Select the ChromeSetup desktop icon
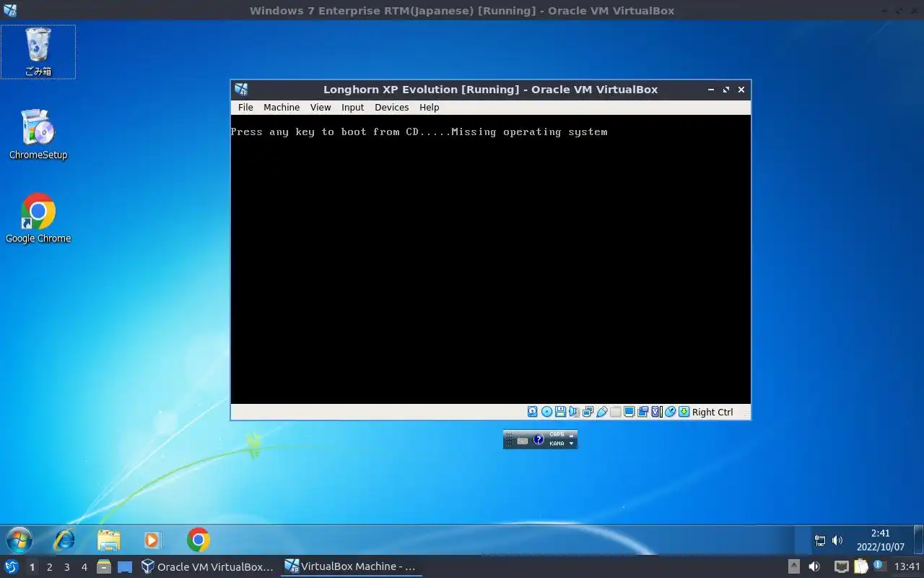The height and width of the screenshot is (578, 924). tap(38, 135)
